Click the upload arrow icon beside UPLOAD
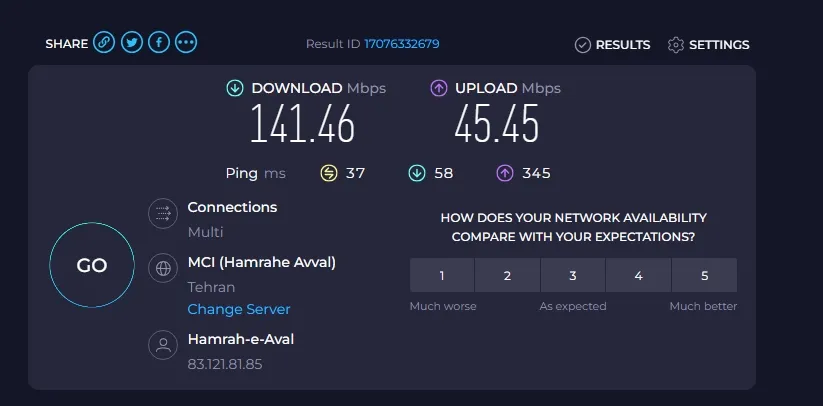 438,88
